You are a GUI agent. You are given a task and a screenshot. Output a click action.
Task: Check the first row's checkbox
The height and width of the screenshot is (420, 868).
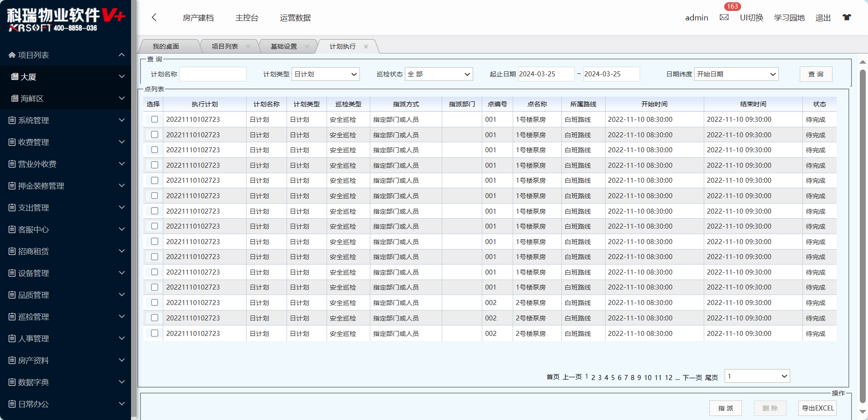click(155, 119)
